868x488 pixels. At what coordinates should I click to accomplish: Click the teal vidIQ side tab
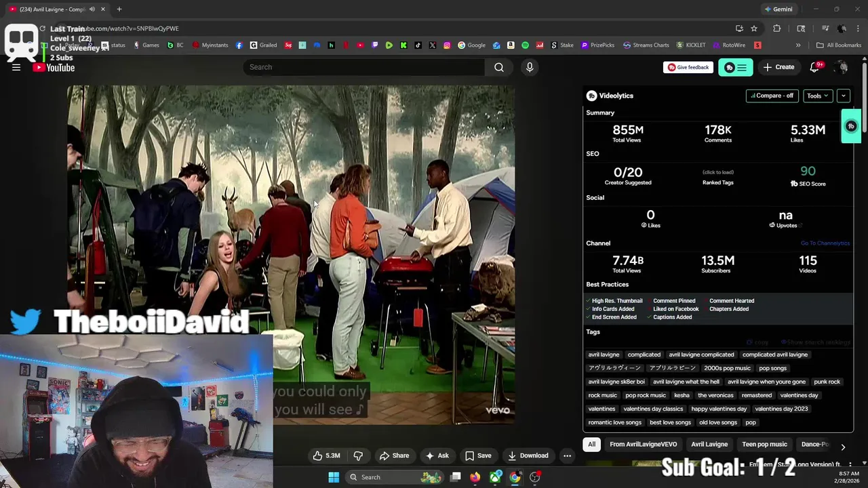click(x=851, y=126)
